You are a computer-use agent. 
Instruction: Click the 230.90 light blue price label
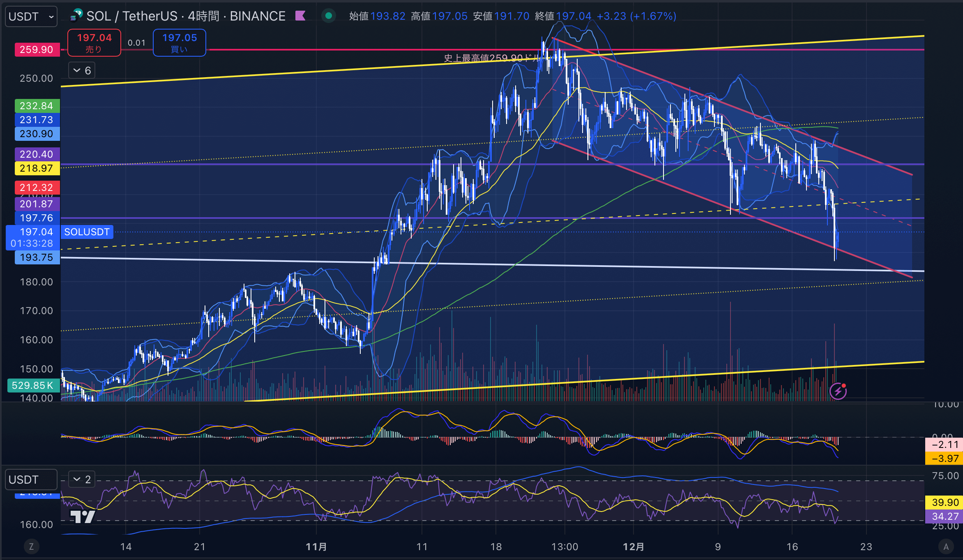click(37, 134)
